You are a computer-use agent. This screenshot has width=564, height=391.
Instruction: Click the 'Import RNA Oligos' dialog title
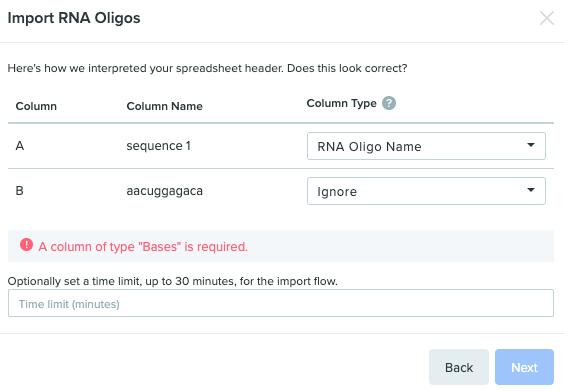pos(74,18)
